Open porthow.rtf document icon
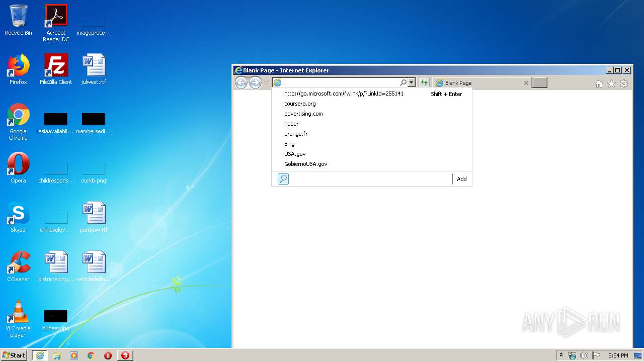644x362 pixels. click(94, 218)
